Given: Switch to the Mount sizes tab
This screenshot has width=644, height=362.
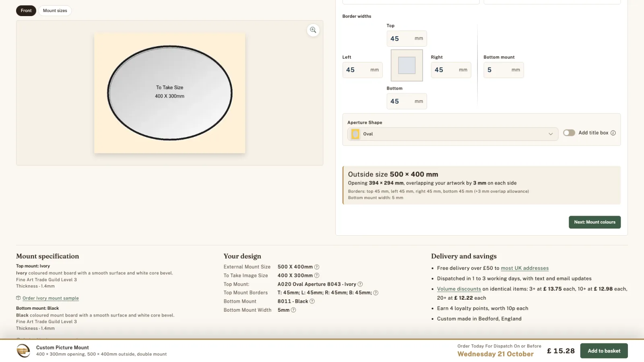Looking at the screenshot, I should (x=55, y=11).
